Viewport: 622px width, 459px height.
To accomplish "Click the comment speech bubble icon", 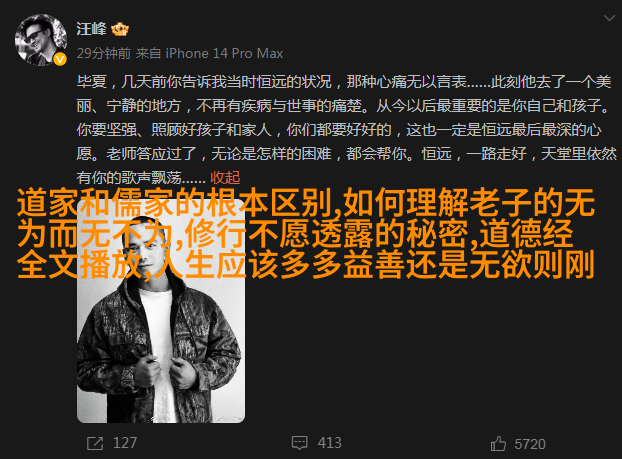I will (299, 443).
